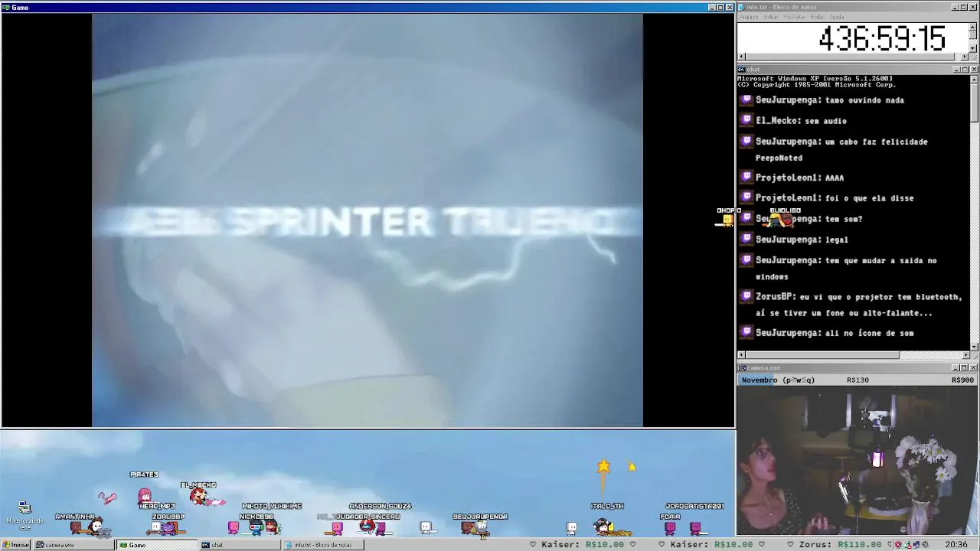
Task: Click Notepad vertical scroll down arrow
Action: (x=973, y=47)
